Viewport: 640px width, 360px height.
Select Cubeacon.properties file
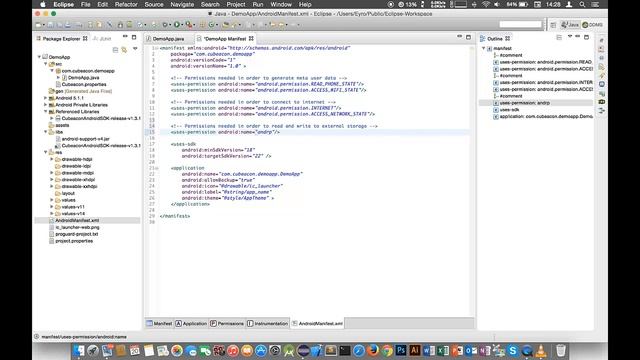point(84,84)
